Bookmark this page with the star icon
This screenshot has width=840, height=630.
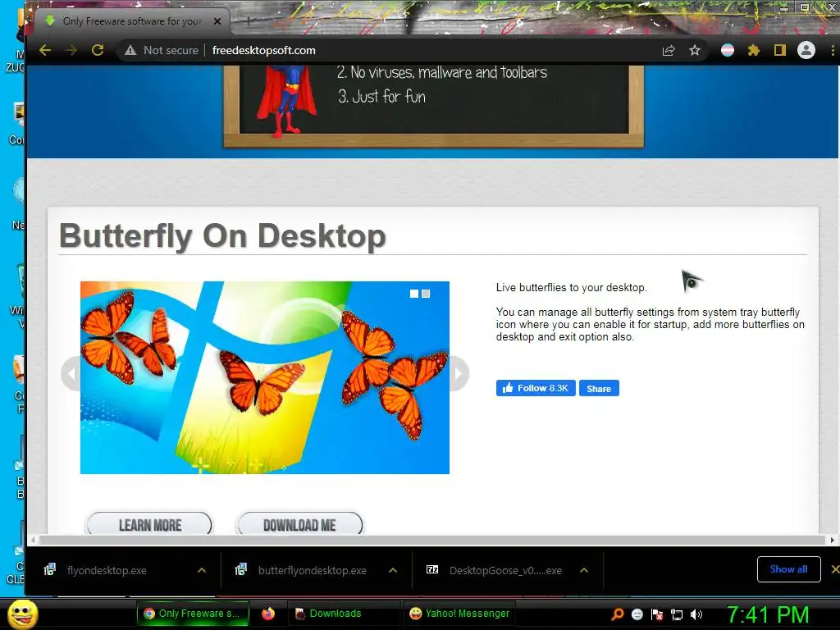pos(695,50)
